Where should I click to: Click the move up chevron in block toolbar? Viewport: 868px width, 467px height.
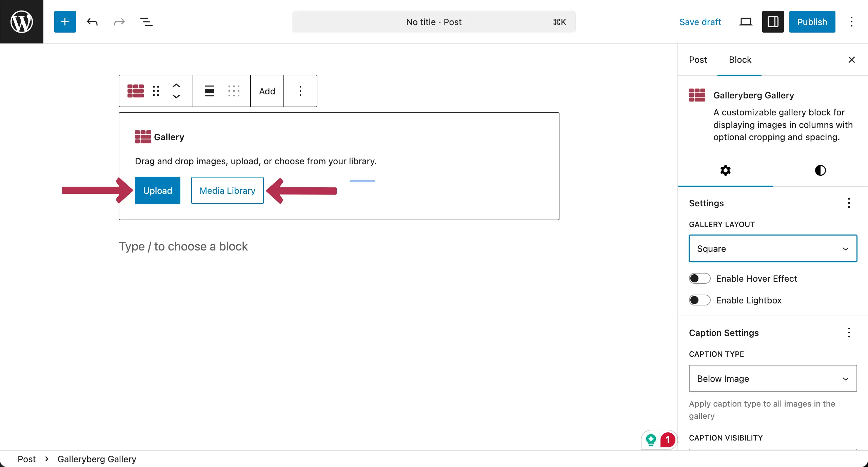176,86
